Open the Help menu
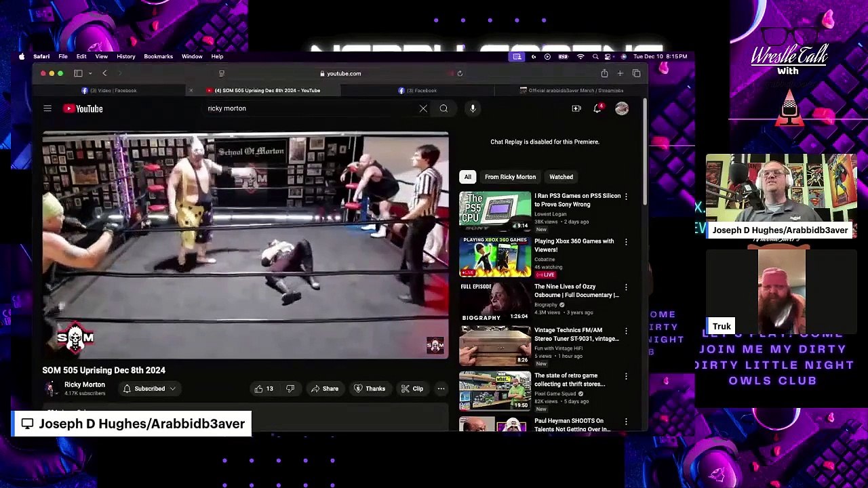 click(x=217, y=56)
